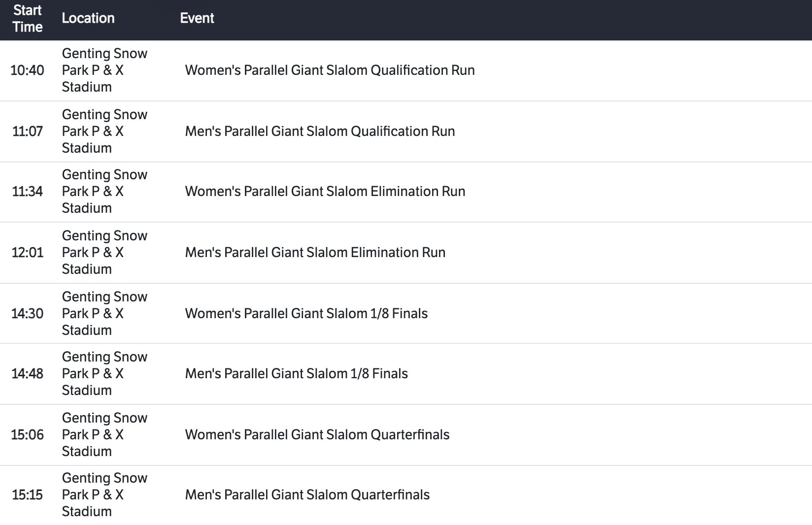Click the 12:01 start time cell
Screen dimensions: 812x525
click(x=28, y=253)
